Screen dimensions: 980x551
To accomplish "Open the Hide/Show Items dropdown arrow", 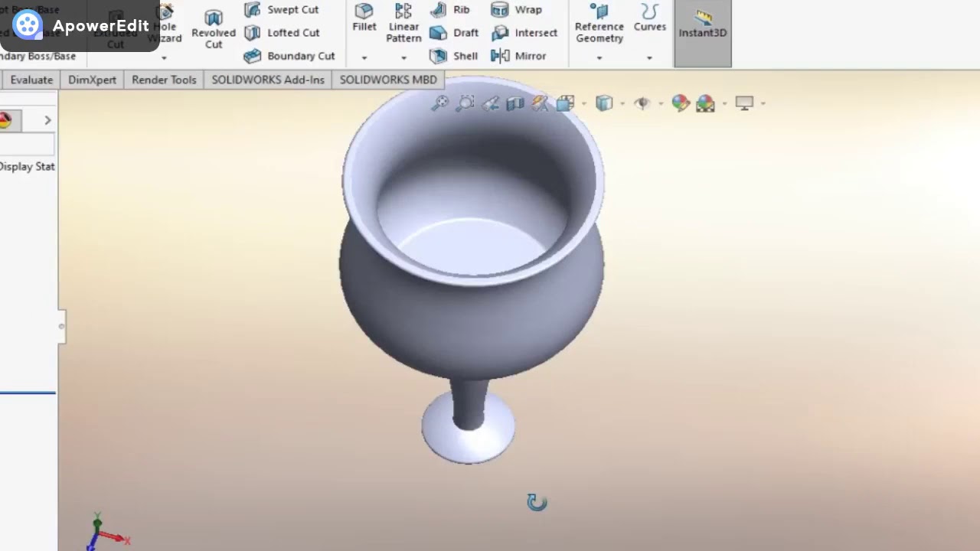I will (660, 103).
